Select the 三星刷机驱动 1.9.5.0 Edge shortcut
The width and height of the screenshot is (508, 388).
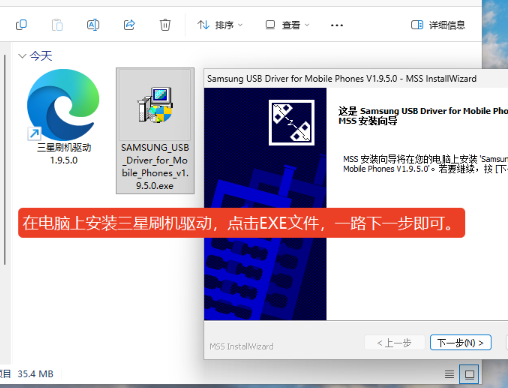(63, 117)
